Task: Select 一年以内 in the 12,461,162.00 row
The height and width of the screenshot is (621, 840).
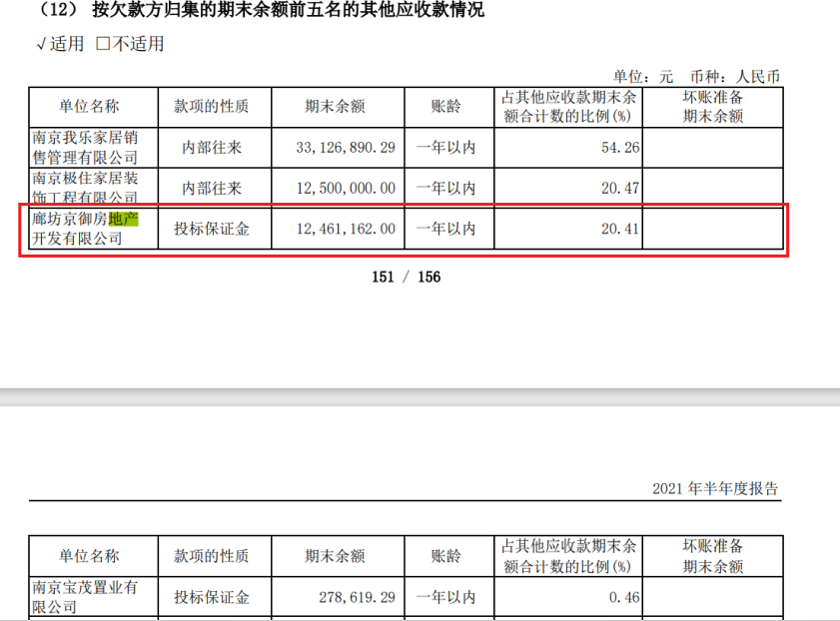Action: click(445, 229)
